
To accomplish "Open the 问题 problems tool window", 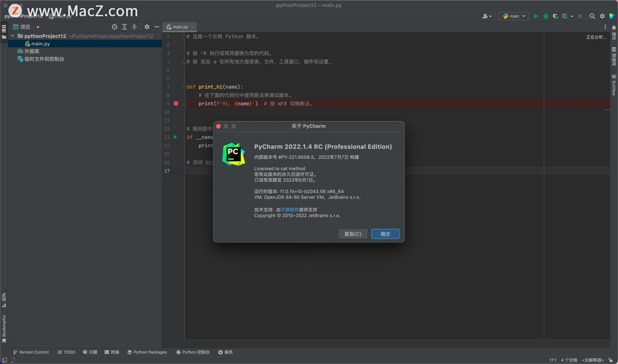I will 90,352.
